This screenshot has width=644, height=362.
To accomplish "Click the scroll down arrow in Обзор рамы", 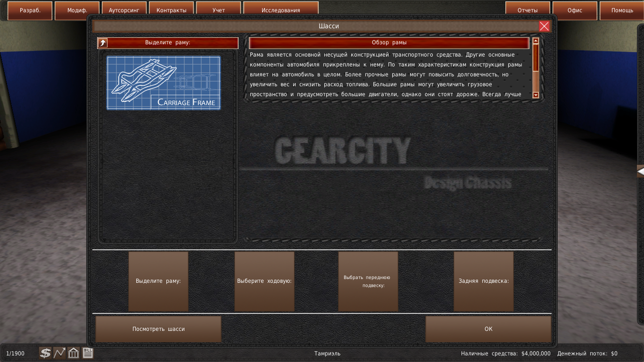I will [536, 95].
